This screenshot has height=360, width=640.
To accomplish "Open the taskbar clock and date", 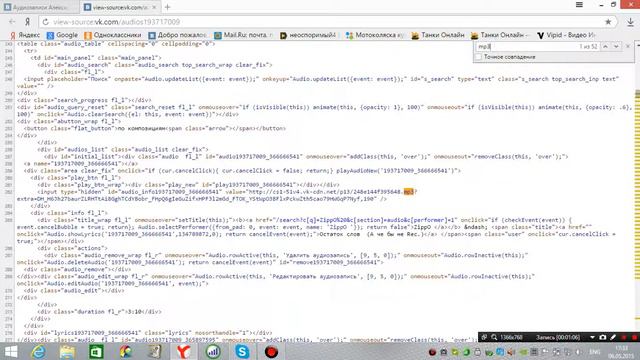I will click(x=621, y=352).
